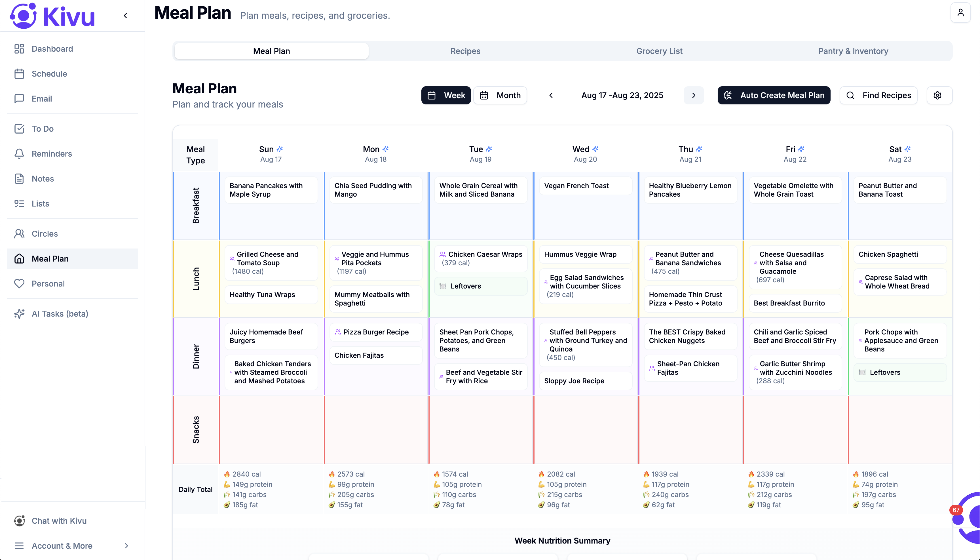Image resolution: width=980 pixels, height=560 pixels.
Task: Open AI Tasks (beta) sparkle icon
Action: coord(20,313)
